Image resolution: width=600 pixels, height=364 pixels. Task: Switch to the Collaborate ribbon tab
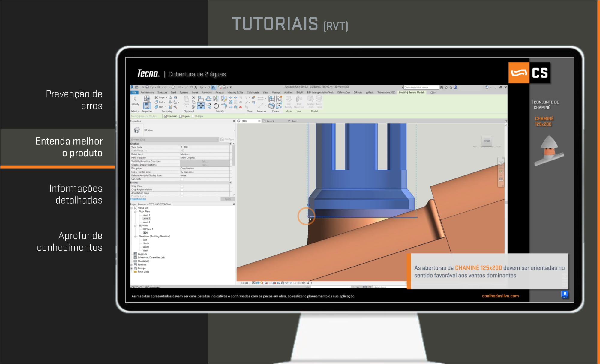click(x=253, y=92)
